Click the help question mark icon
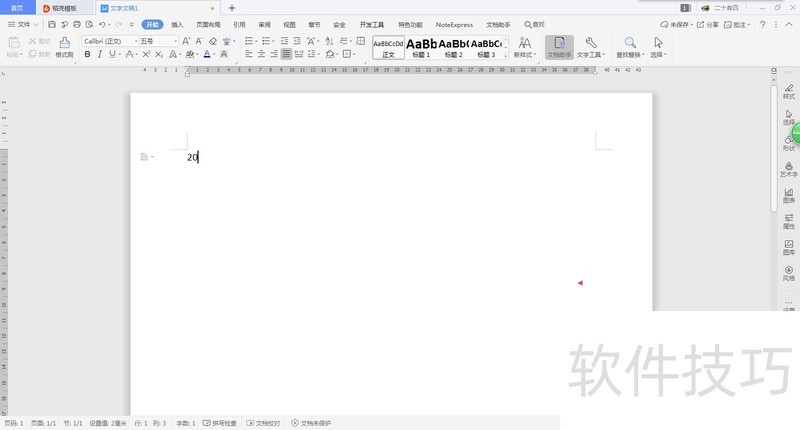 (762, 24)
